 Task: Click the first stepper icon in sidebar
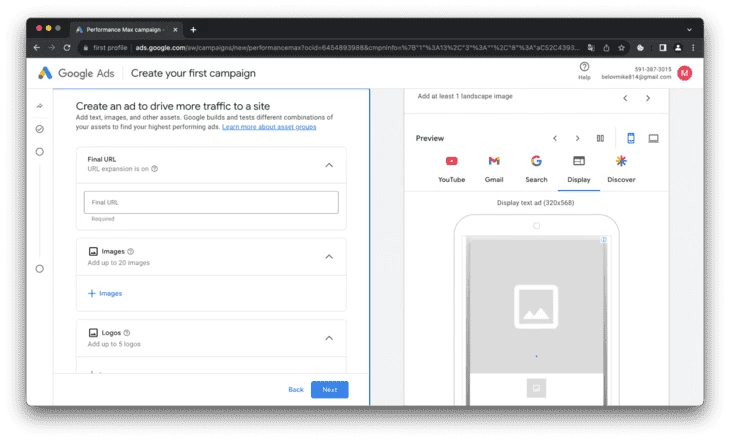(x=40, y=106)
